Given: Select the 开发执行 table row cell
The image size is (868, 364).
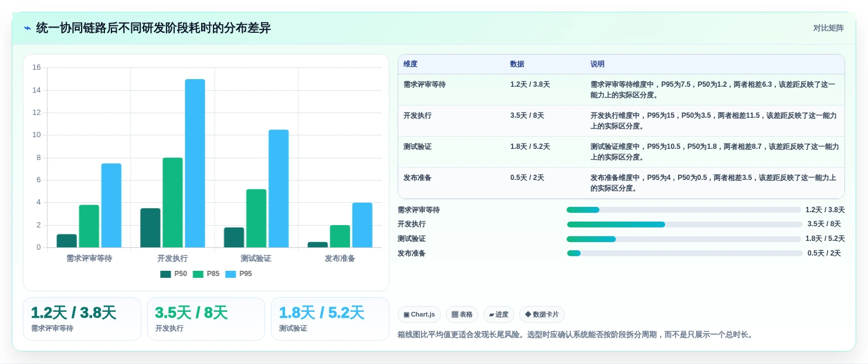Looking at the screenshot, I should click(452, 121).
